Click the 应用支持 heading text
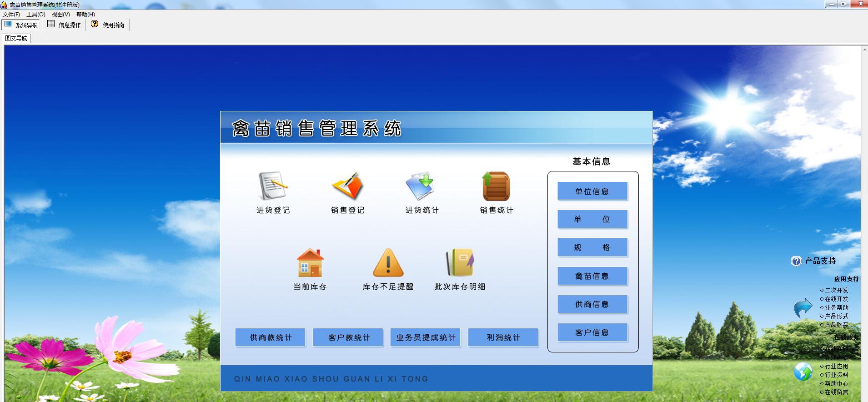 (847, 279)
